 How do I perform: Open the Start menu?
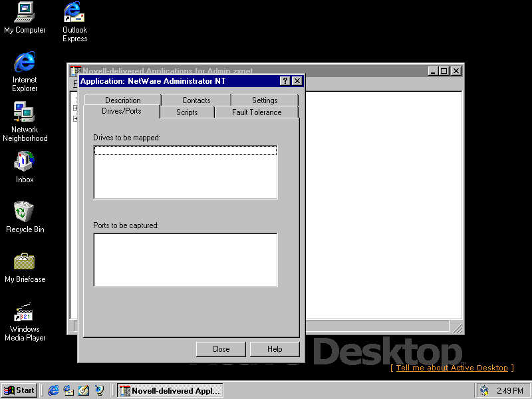[19, 390]
